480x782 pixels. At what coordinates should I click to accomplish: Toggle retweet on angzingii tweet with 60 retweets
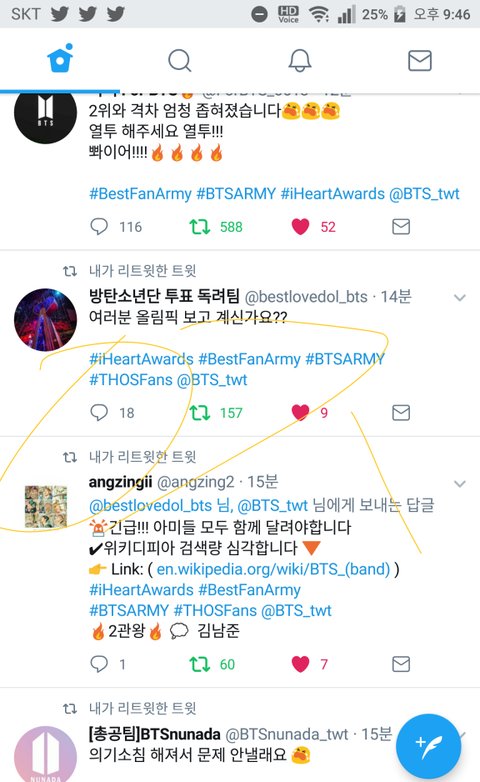pos(200,664)
